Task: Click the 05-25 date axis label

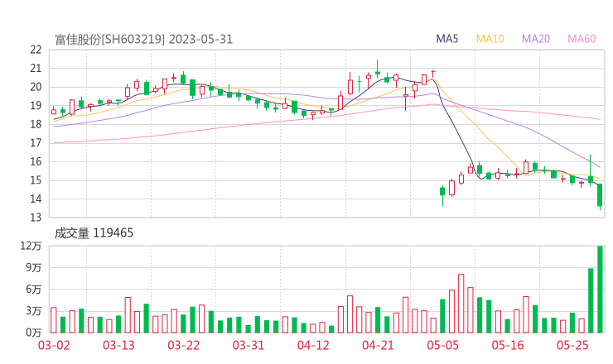Action: (x=572, y=345)
